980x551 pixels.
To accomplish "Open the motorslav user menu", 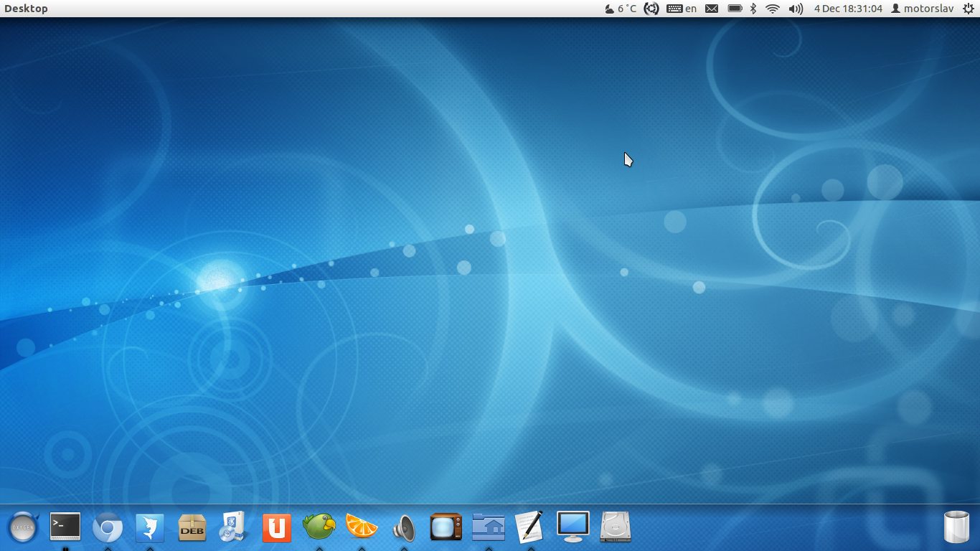I will (921, 9).
